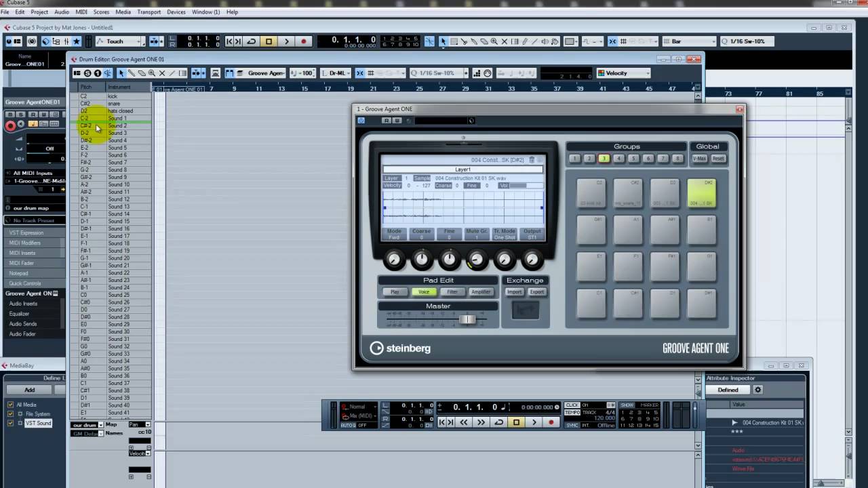Image resolution: width=868 pixels, height=488 pixels.
Task: Click the Drum Editor Snap icon
Action: coord(360,73)
